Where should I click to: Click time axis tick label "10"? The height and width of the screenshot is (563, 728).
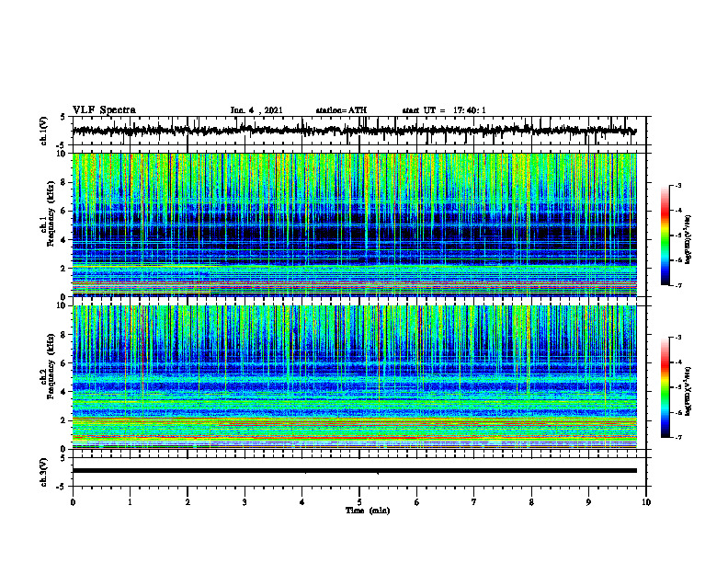pyautogui.click(x=646, y=502)
